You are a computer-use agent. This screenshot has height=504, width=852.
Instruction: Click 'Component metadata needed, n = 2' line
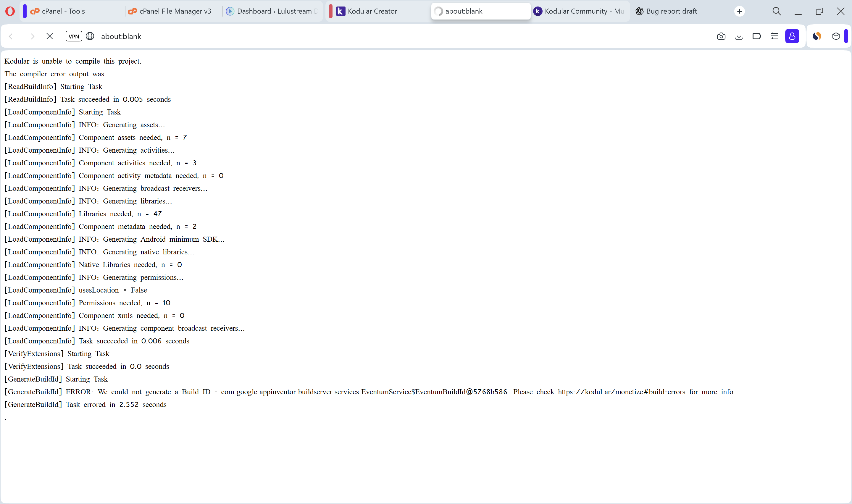(x=100, y=227)
